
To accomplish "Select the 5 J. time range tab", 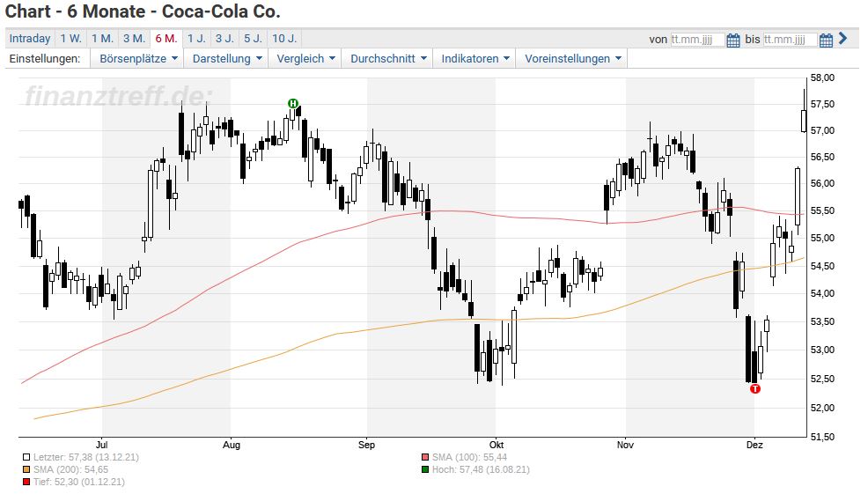I will pos(253,38).
